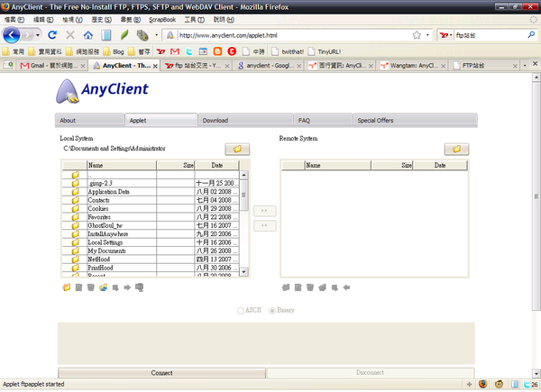Click the Connect button
541x392 pixels.
[x=161, y=373]
